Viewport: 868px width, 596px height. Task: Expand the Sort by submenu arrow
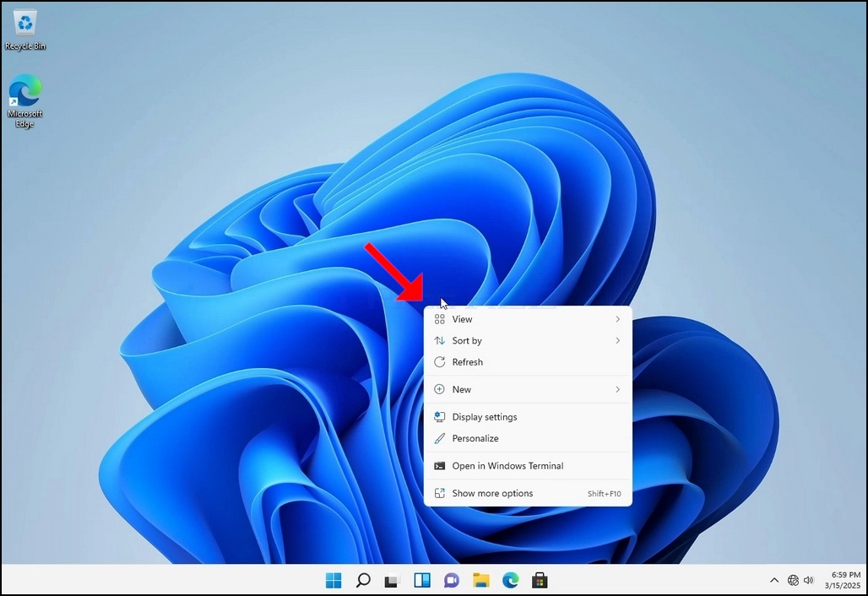(618, 340)
